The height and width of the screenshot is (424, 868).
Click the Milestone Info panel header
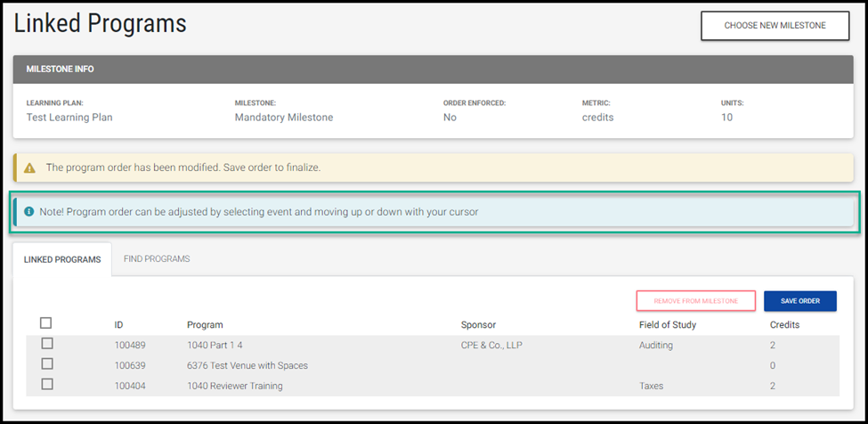(x=434, y=69)
